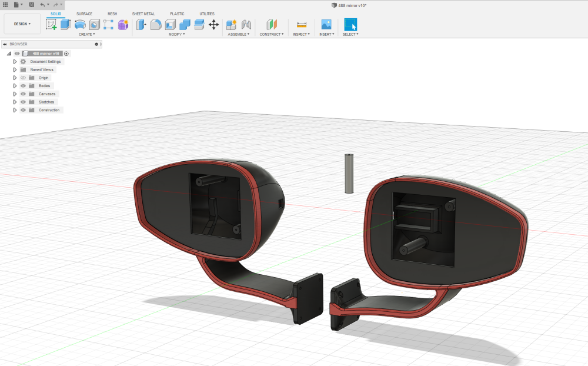Screen dimensions: 588x366
Task: Open the Sheet Metal tab
Action: click(x=143, y=14)
